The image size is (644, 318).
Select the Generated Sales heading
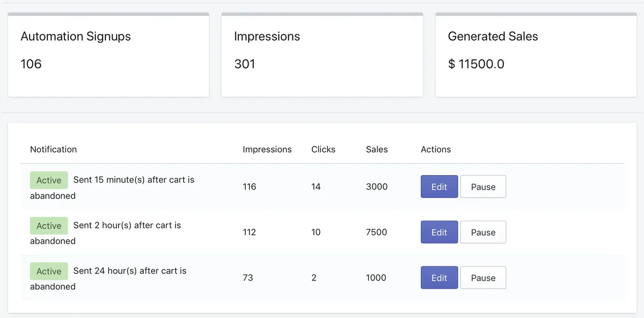(493, 37)
